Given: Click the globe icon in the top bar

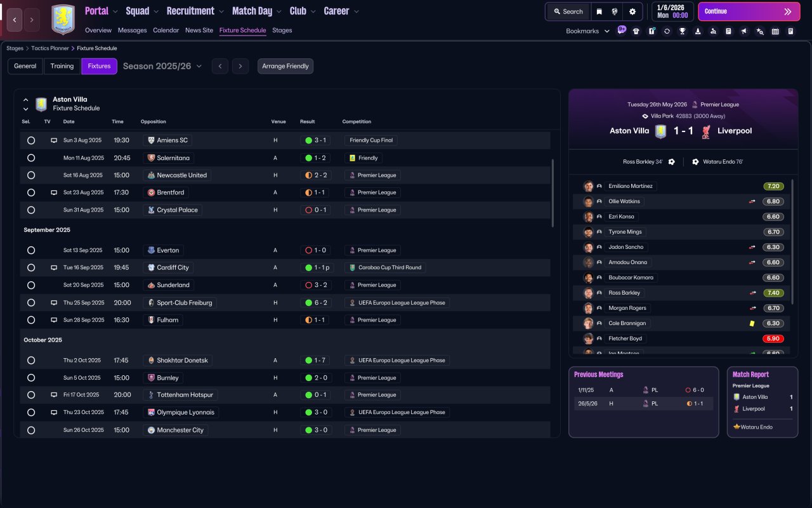Looking at the screenshot, I should (615, 11).
